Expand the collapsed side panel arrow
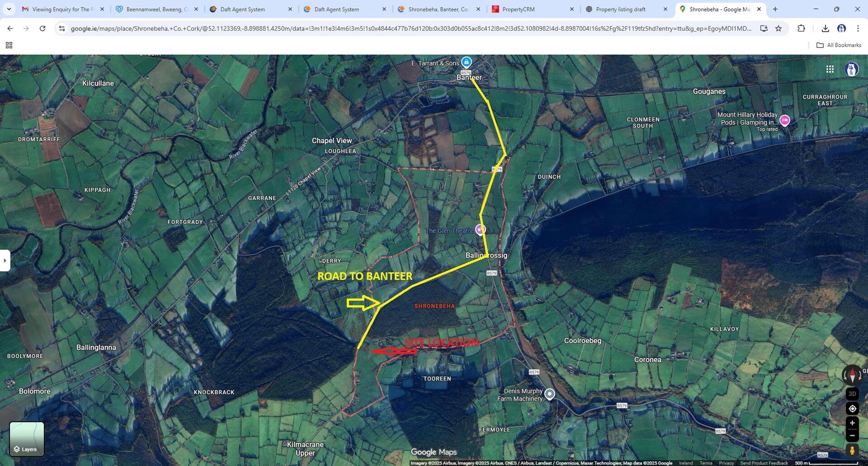Image resolution: width=868 pixels, height=466 pixels. pos(5,260)
